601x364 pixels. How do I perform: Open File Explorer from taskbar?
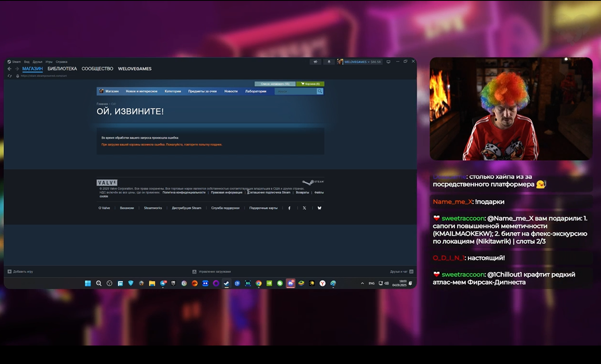pos(152,283)
